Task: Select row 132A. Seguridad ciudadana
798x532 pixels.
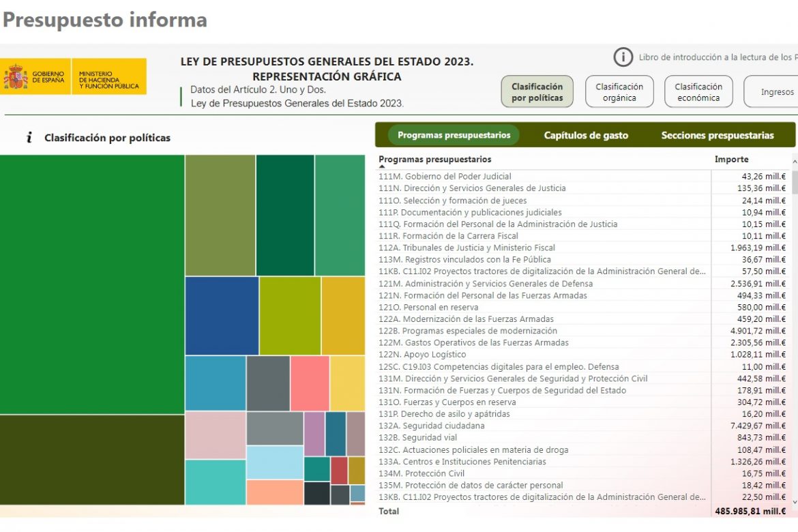Action: pyautogui.click(x=583, y=426)
